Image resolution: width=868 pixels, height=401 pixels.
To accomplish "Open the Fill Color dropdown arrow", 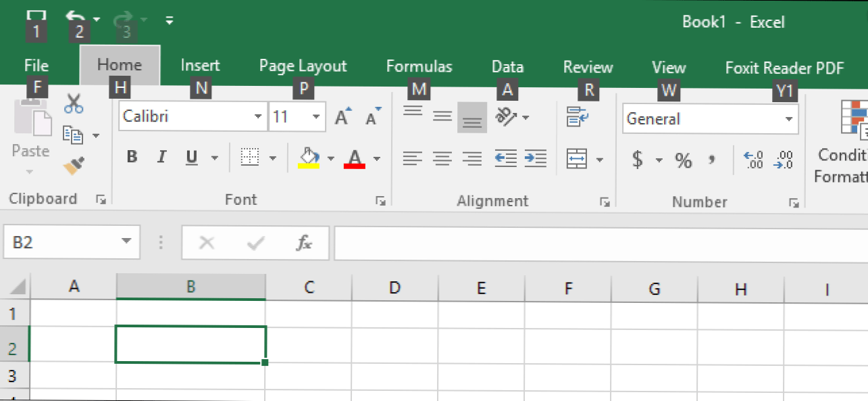I will coord(330,157).
